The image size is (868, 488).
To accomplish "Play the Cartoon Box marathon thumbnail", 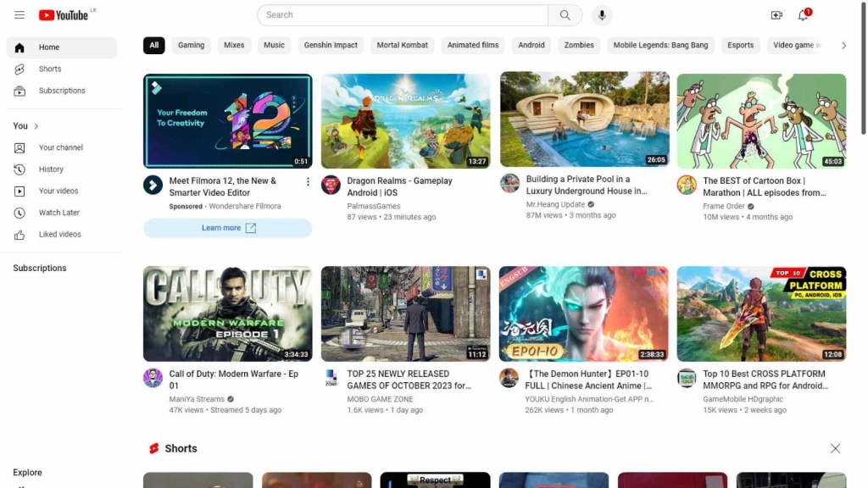I will pos(761,121).
